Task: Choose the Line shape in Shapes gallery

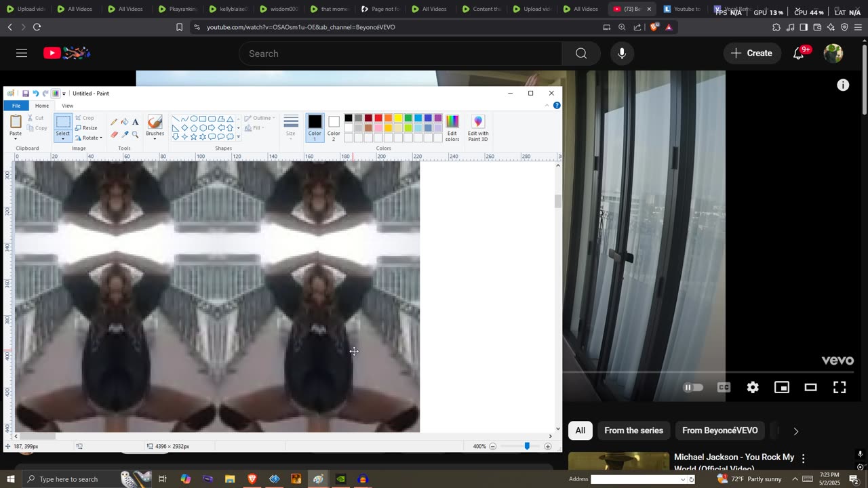Action: [x=176, y=119]
